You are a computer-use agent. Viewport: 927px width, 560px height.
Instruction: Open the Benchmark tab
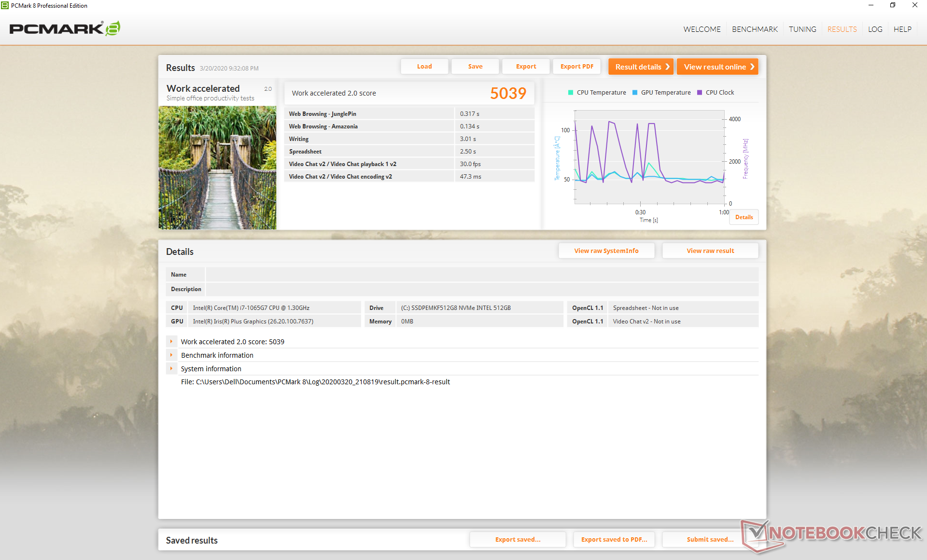pos(755,29)
